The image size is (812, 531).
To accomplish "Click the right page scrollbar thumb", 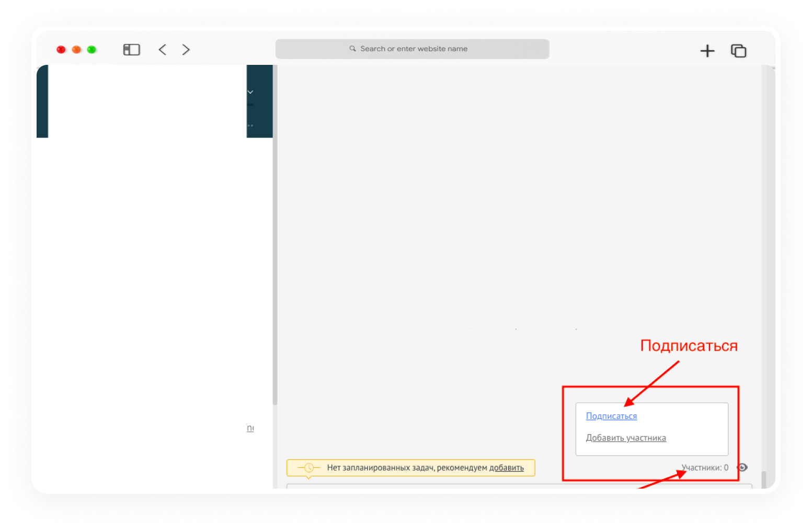I will tap(764, 479).
